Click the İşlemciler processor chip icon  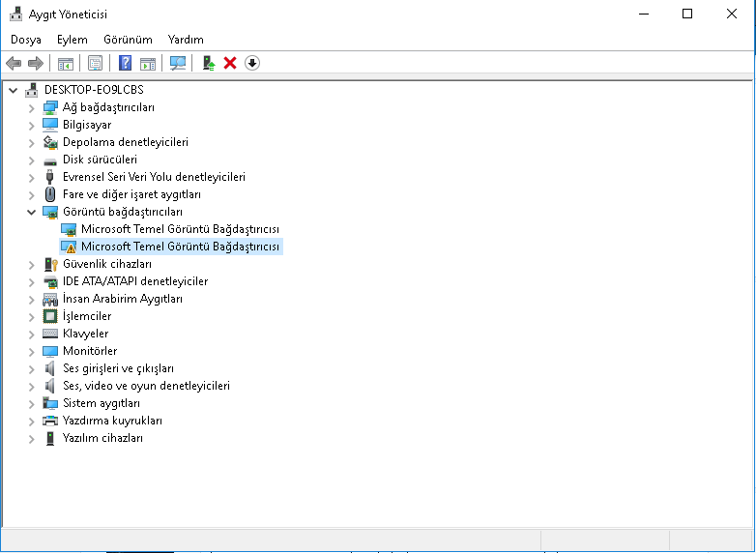click(50, 316)
